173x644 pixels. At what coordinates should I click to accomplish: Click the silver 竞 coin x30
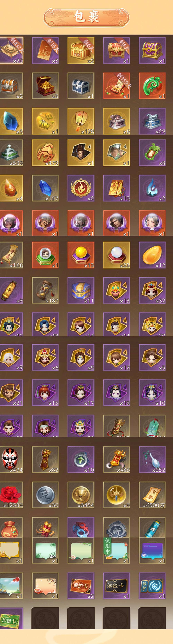pyautogui.click(x=45, y=495)
